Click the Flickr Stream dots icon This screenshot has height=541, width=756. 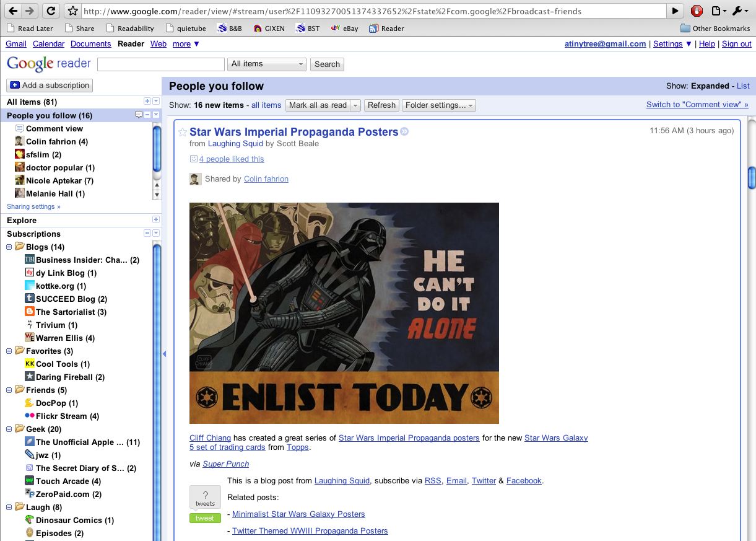click(30, 416)
